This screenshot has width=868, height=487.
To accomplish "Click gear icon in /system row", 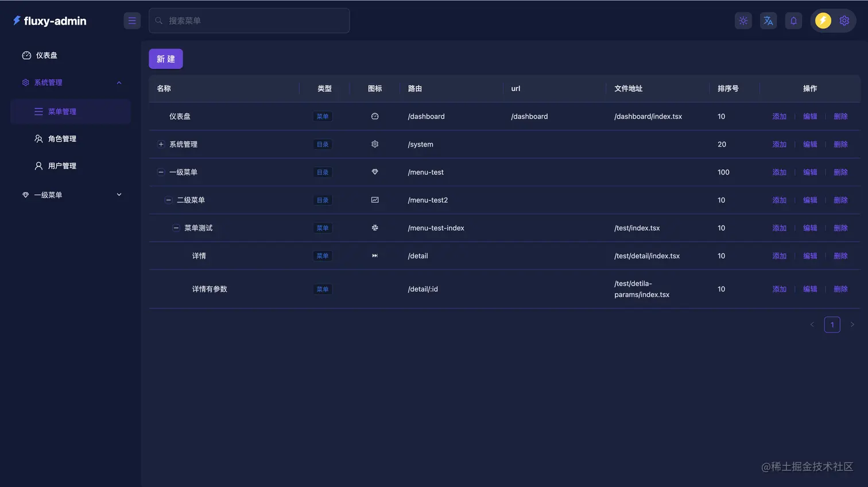I will [375, 144].
